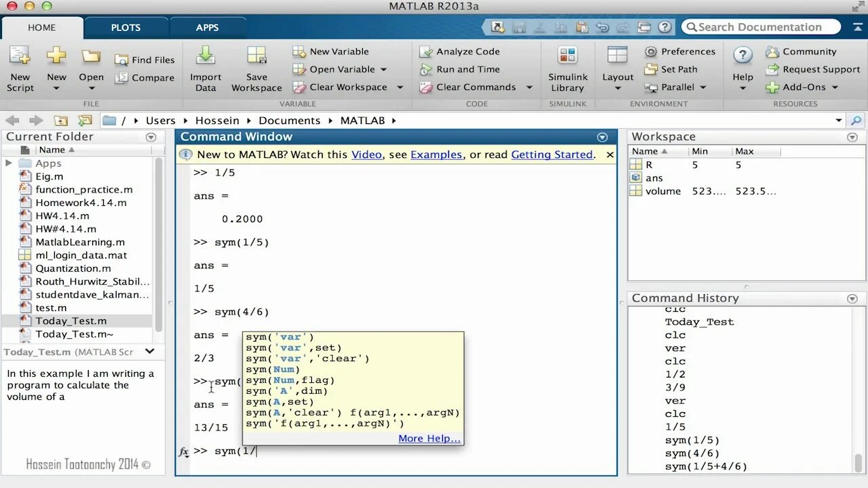The height and width of the screenshot is (488, 868).
Task: Open Workspace panel actions menu
Action: pos(852,137)
